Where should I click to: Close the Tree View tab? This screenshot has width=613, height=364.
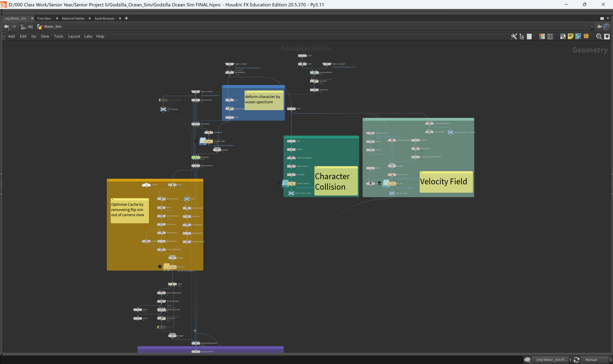[57, 18]
